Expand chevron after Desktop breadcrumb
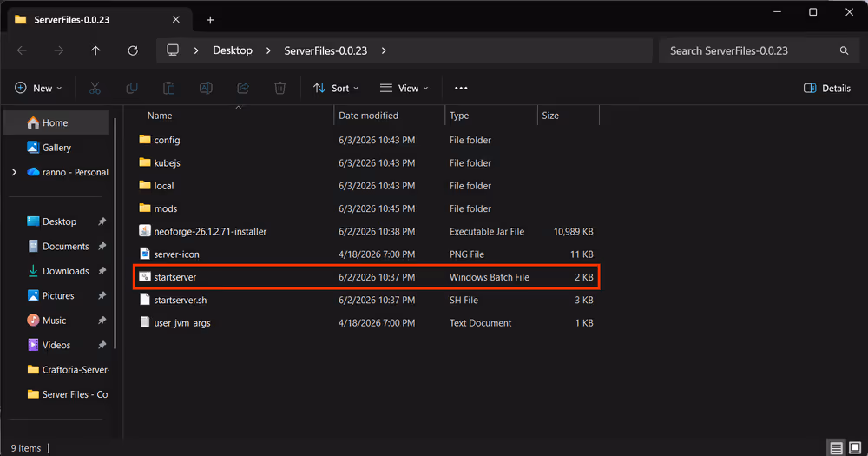 (268, 50)
